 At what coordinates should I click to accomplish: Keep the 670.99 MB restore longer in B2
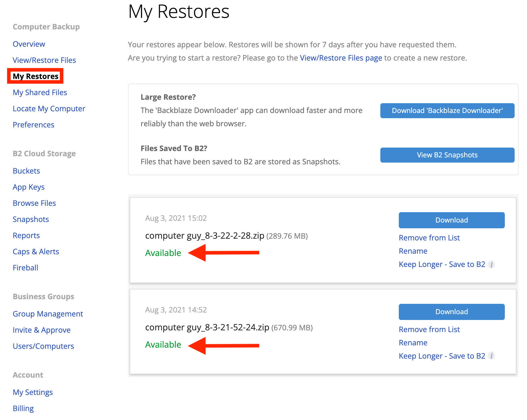[x=442, y=356]
